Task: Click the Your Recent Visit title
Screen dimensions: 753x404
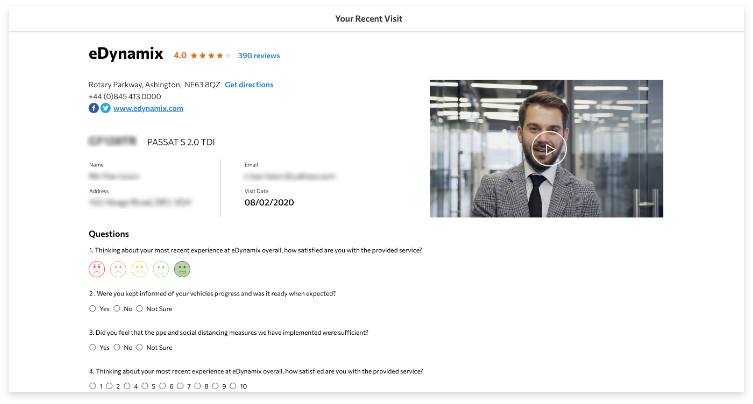Action: 369,19
